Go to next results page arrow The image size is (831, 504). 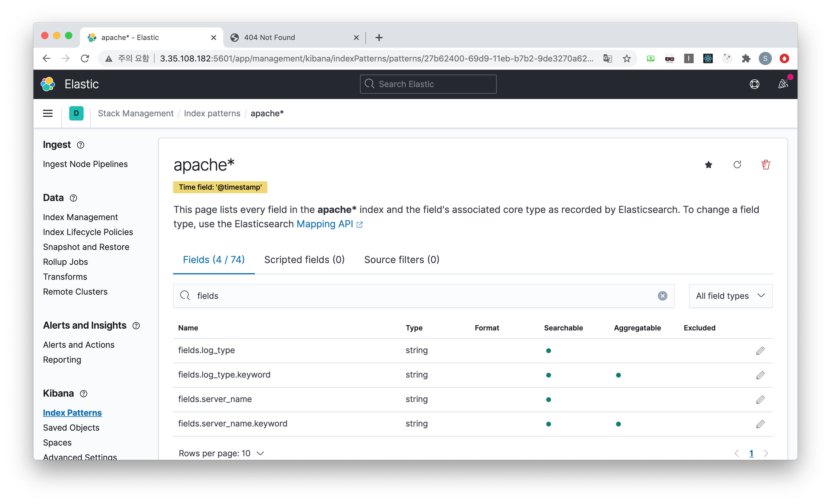[x=766, y=454]
